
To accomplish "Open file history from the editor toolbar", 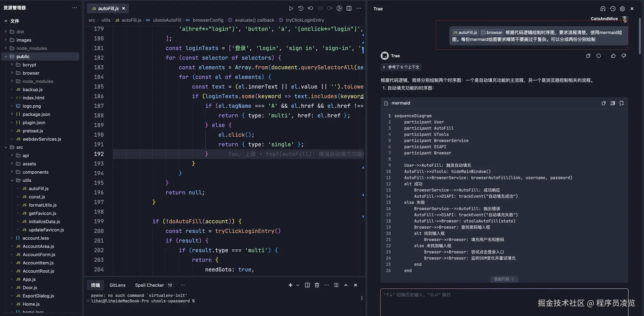I will click(x=301, y=8).
